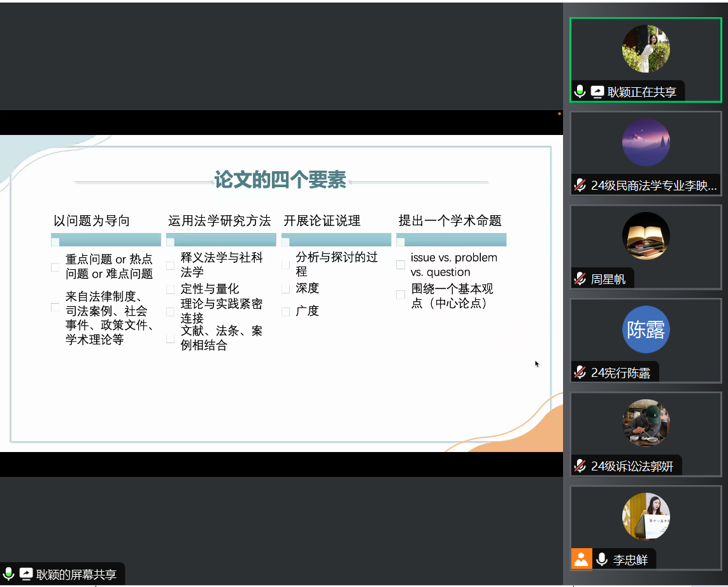Screen dimensions: 728x587
Task: Tick the checkbox beside 定性与量化
Action: pyautogui.click(x=170, y=290)
